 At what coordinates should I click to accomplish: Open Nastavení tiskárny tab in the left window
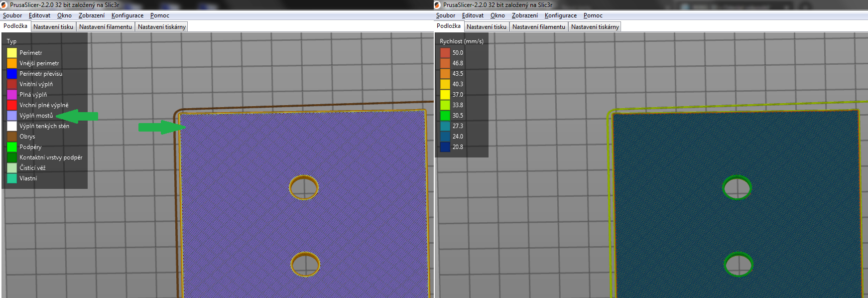161,27
